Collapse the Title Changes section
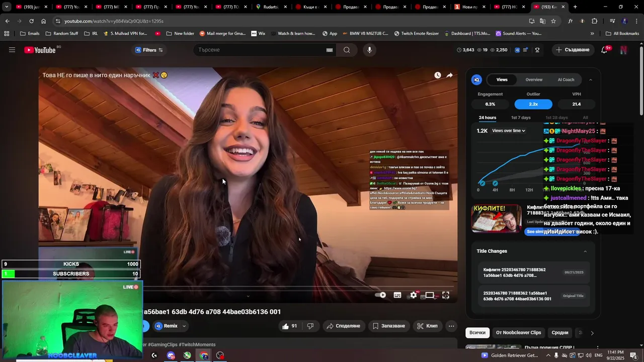Image resolution: width=644 pixels, height=362 pixels. click(585, 251)
